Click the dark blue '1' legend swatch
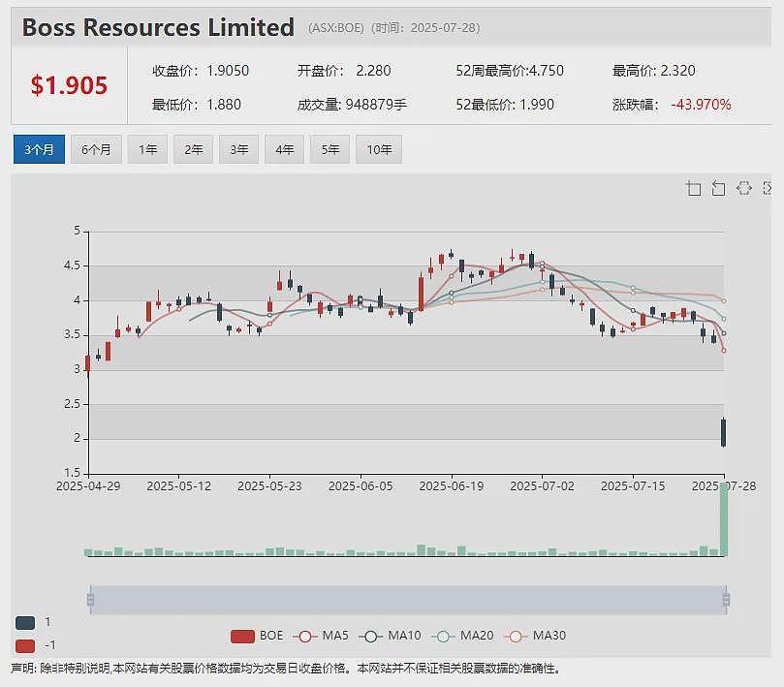784x687 pixels. (x=25, y=622)
